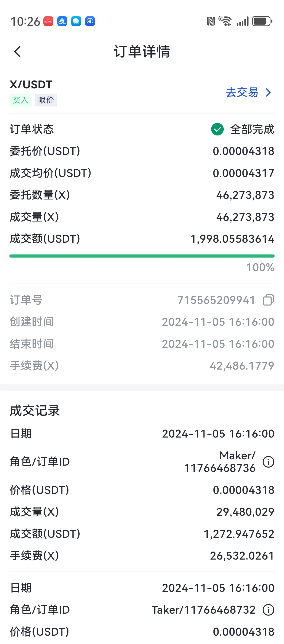This screenshot has width=284, height=644.
Task: Tap the NFC status icon
Action: click(211, 21)
